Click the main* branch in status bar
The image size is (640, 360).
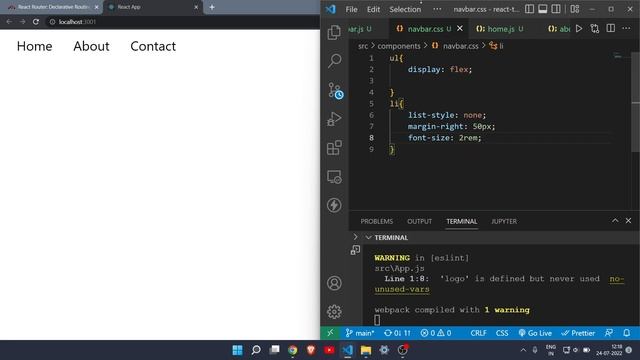pyautogui.click(x=360, y=333)
